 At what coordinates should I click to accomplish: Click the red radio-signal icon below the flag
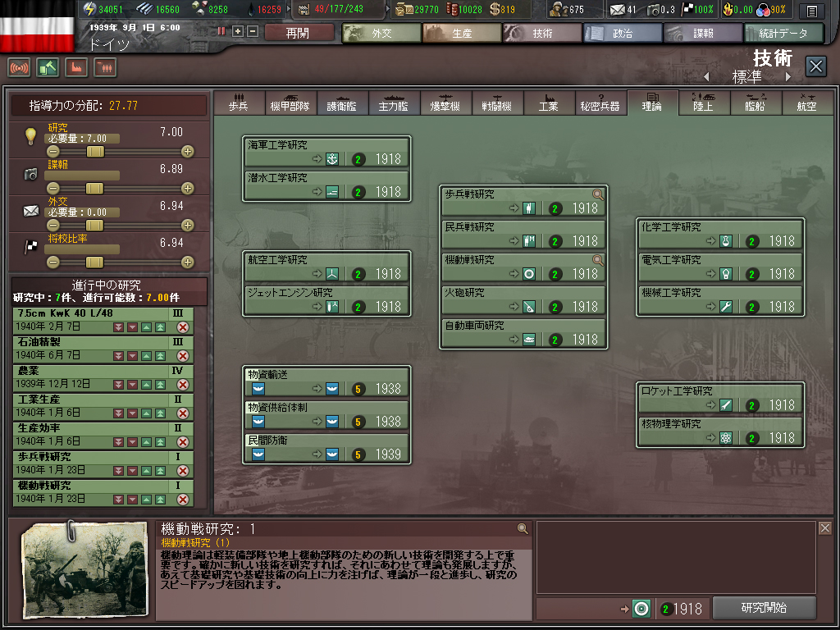19,67
